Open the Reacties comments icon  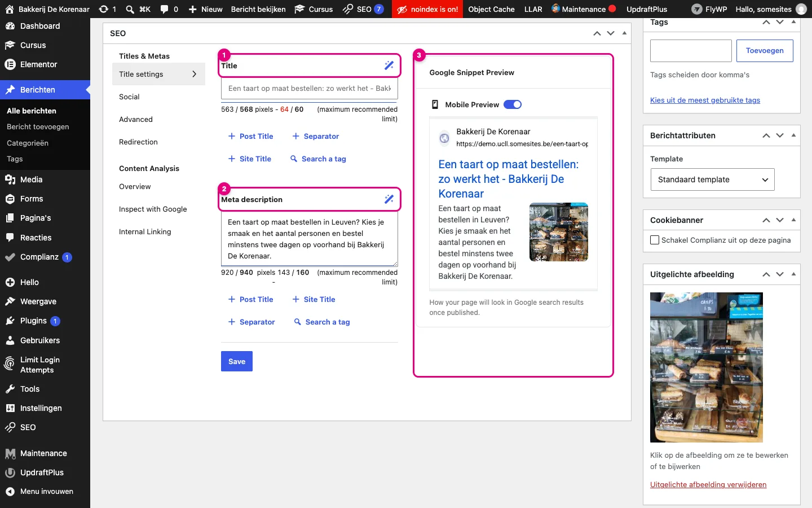10,238
